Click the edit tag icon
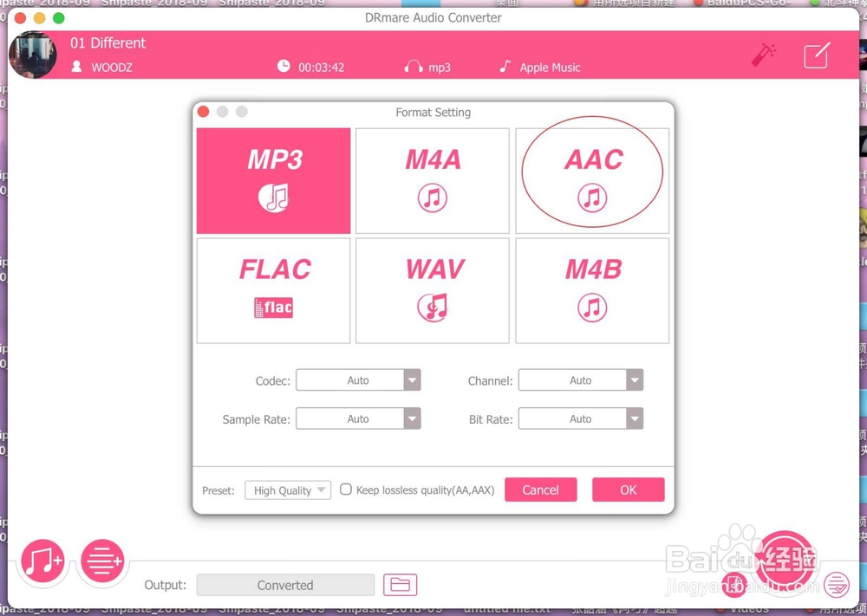 [817, 55]
